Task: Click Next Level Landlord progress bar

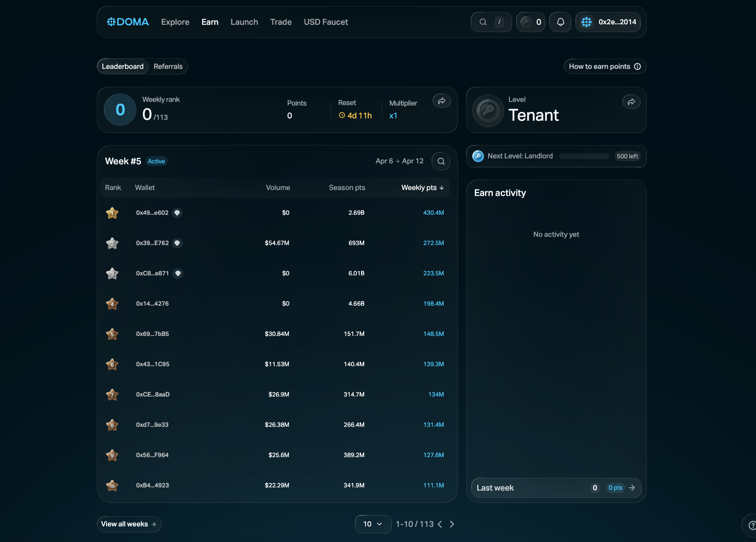Action: click(x=584, y=156)
